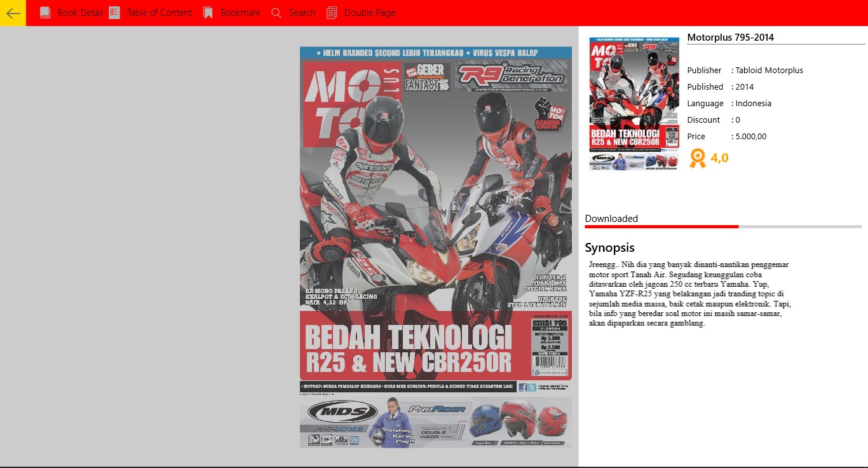868x468 pixels.
Task: Click the 4,0 rating score
Action: (x=720, y=158)
